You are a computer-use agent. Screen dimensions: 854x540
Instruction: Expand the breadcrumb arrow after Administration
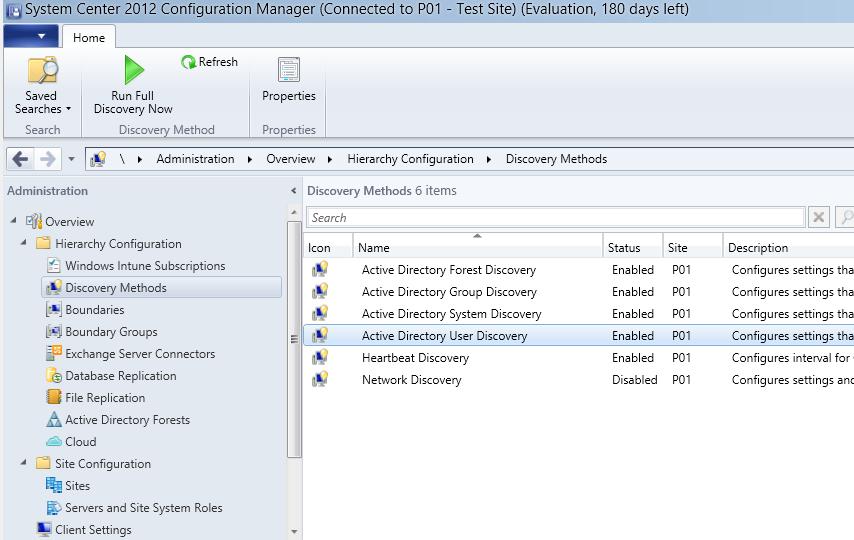(250, 159)
